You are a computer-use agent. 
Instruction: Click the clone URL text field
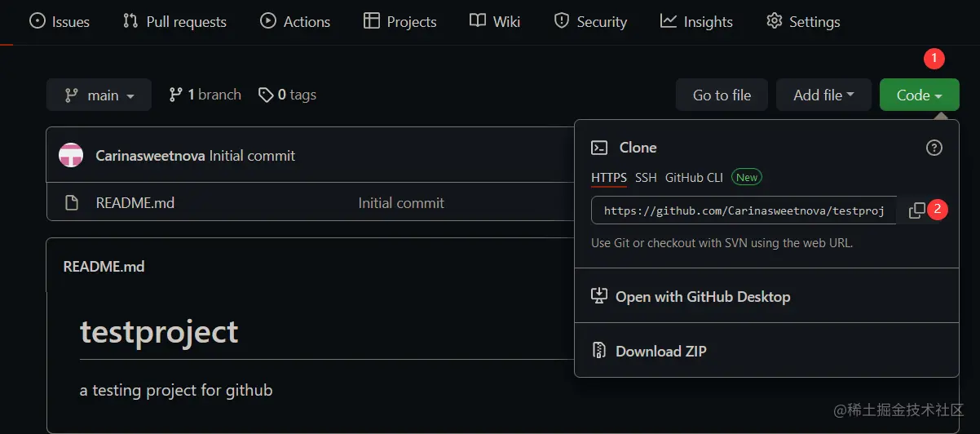pos(744,210)
